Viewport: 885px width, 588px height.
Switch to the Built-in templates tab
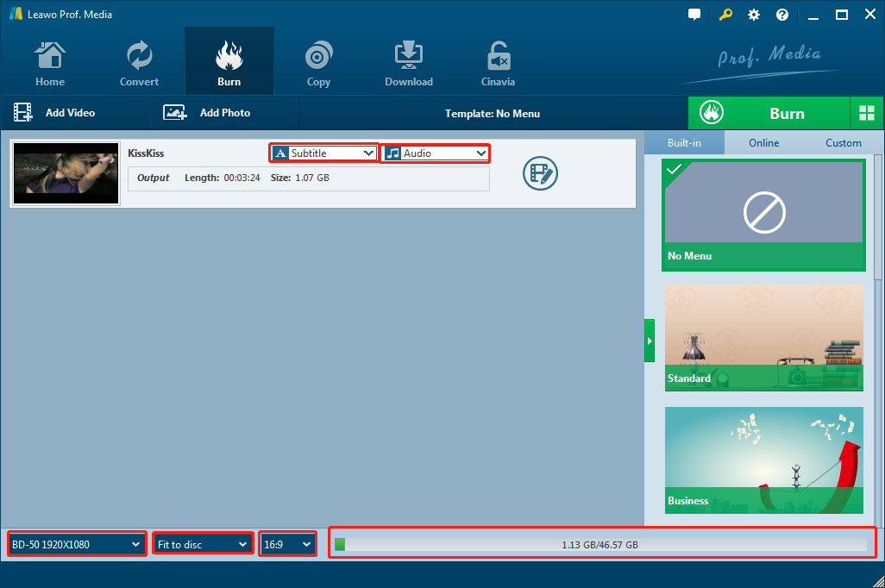[x=684, y=143]
